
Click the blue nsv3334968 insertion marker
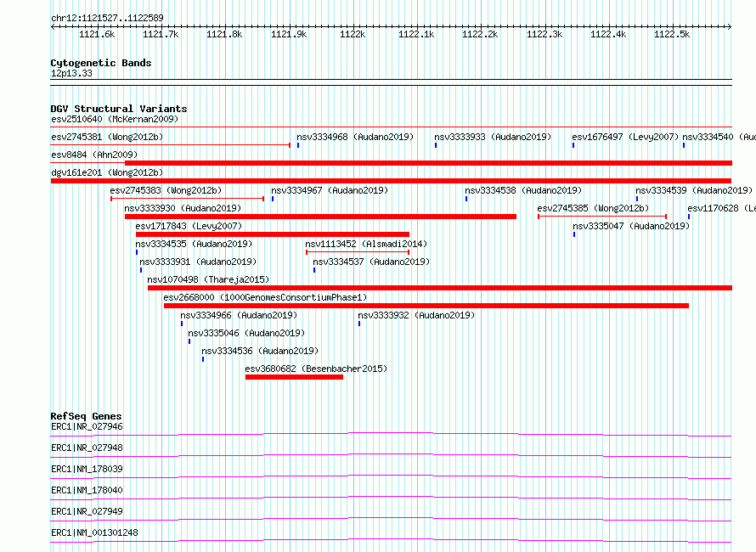pos(298,145)
